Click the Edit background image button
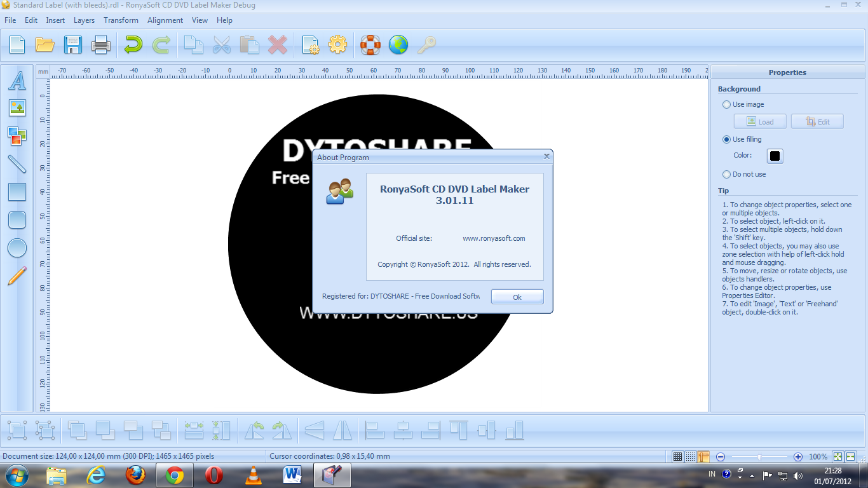Screen dimensions: 868x488 (x=817, y=121)
